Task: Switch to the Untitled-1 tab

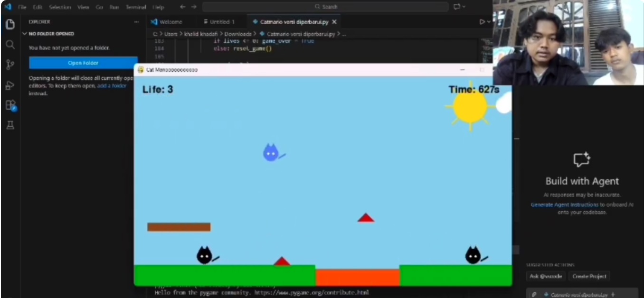Action: pos(222,22)
